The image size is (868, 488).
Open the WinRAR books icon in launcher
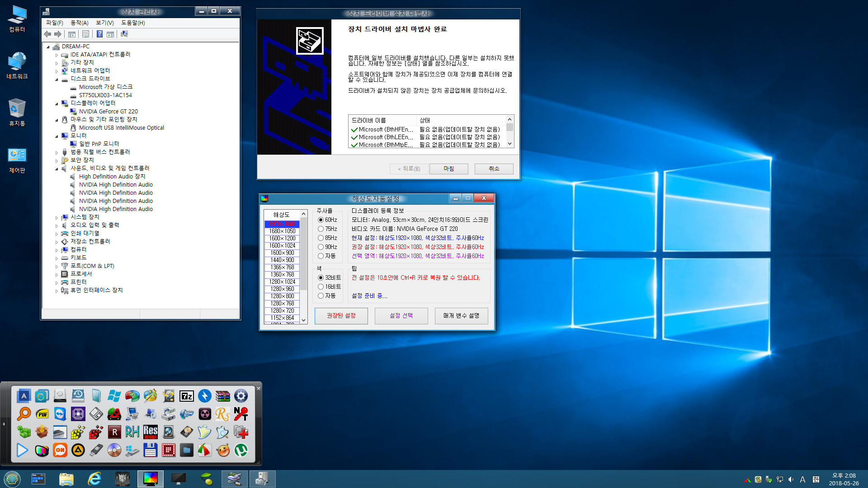click(222, 396)
